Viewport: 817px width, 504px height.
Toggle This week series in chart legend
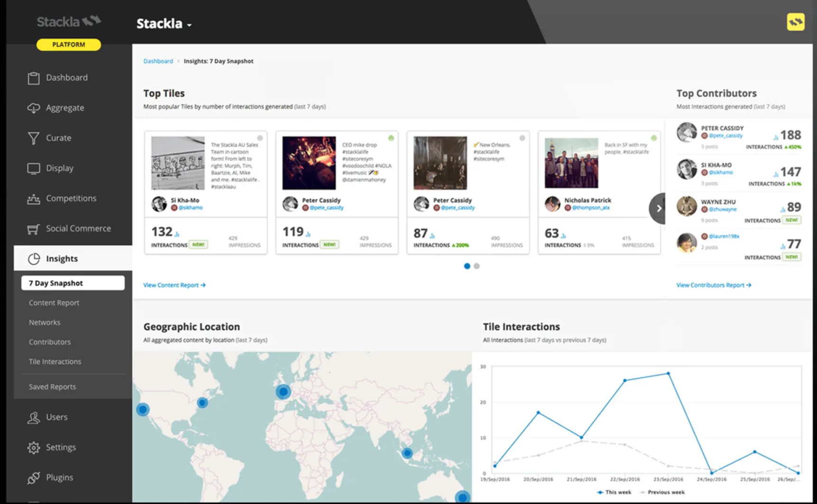tap(614, 493)
